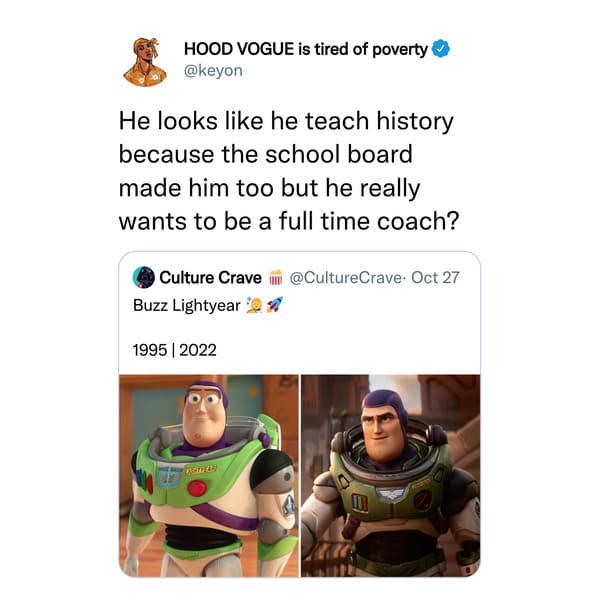Viewport: 599px width, 599px height.
Task: Click the blue verified badge
Action: 441,49
